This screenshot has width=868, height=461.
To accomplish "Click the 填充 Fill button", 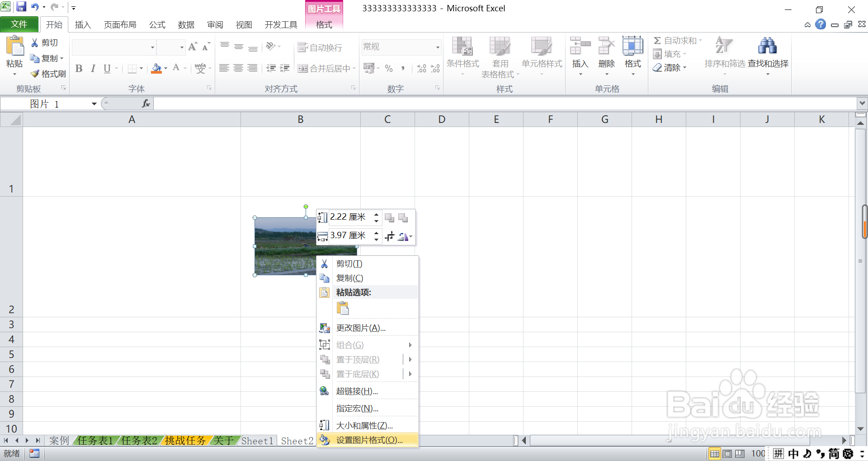I will point(669,54).
